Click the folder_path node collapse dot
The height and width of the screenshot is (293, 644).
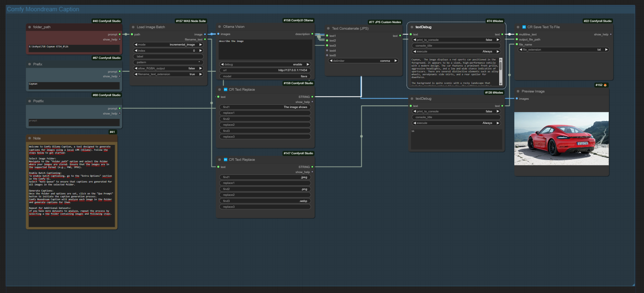(30, 27)
